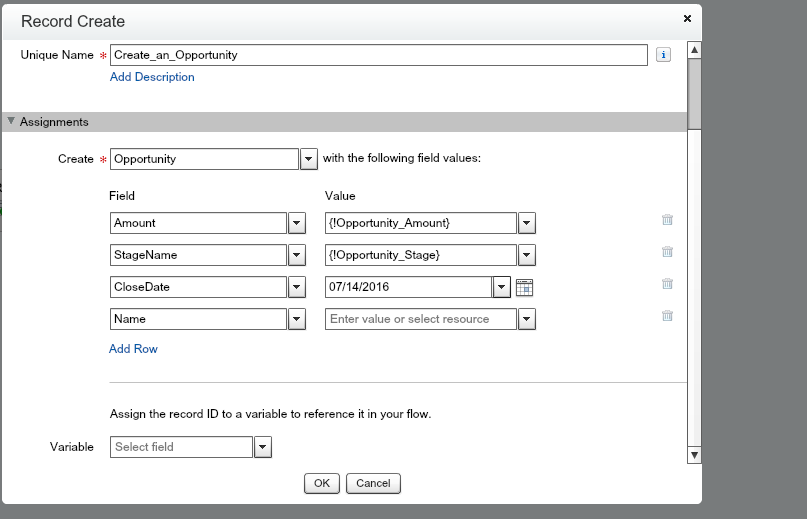807x519 pixels.
Task: Delete the Amount field row
Action: pyautogui.click(x=667, y=221)
